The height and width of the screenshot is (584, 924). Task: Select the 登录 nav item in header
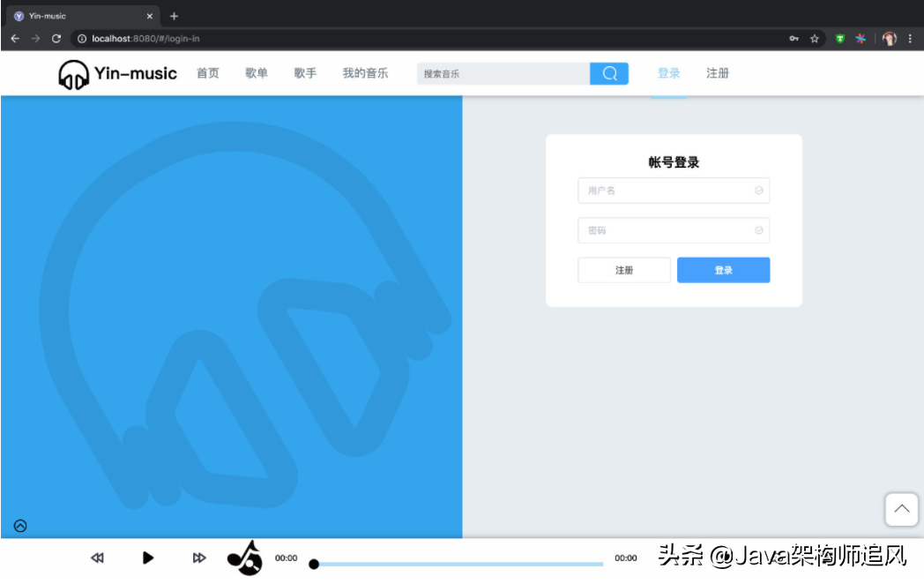(x=669, y=73)
